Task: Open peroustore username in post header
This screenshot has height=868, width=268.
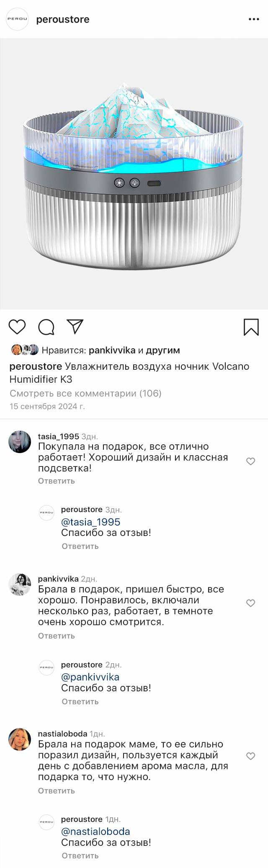Action: 63,20
